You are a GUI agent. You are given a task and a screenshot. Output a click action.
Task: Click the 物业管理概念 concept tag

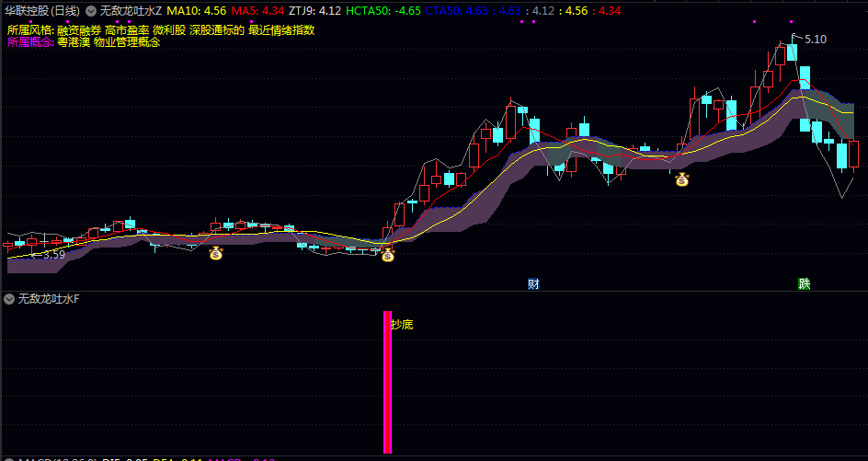(x=127, y=42)
